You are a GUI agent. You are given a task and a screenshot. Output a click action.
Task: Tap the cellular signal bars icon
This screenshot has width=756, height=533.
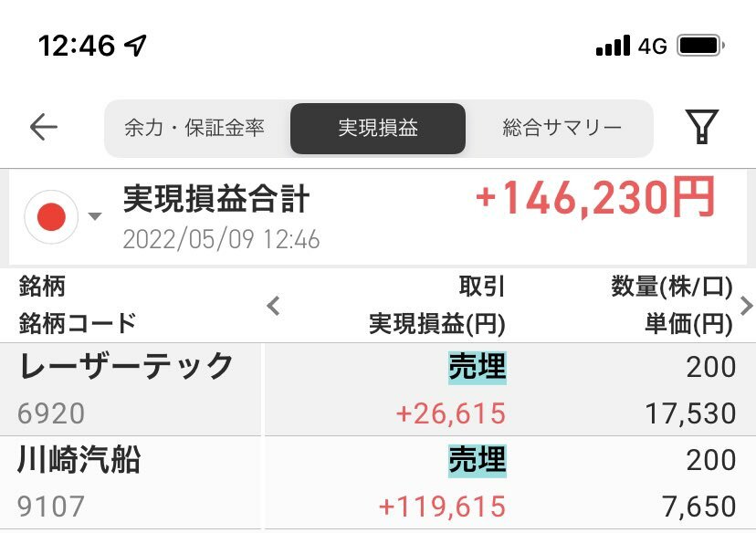pos(613,46)
